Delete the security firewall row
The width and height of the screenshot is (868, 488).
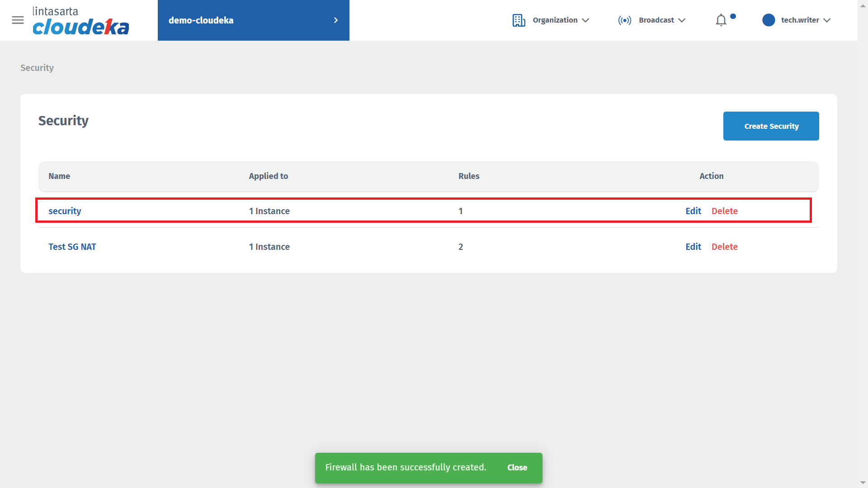[x=724, y=211]
